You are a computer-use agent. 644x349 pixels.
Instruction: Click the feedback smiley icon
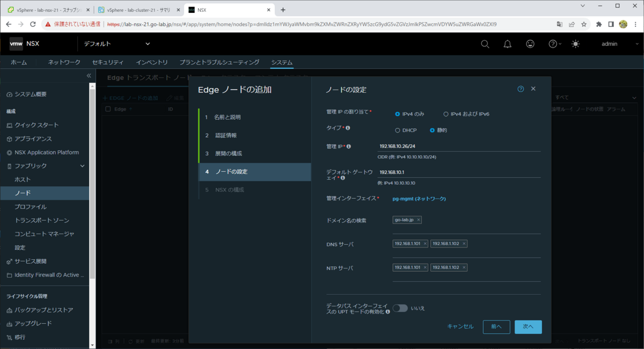[530, 44]
